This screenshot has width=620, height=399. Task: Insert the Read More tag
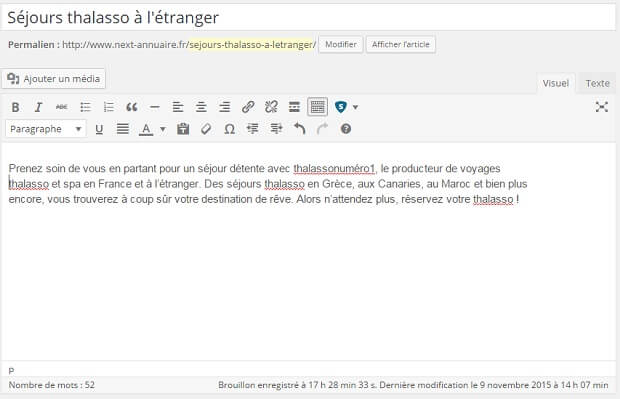(294, 107)
